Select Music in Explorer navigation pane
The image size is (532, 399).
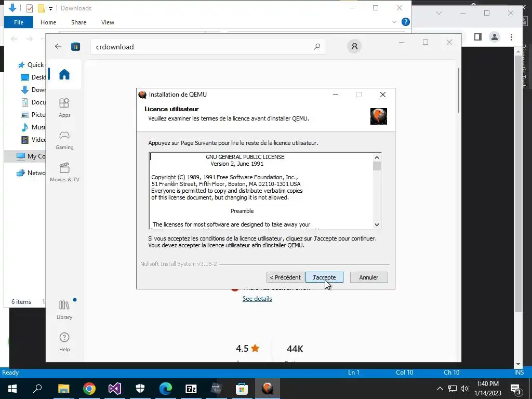tap(33, 127)
